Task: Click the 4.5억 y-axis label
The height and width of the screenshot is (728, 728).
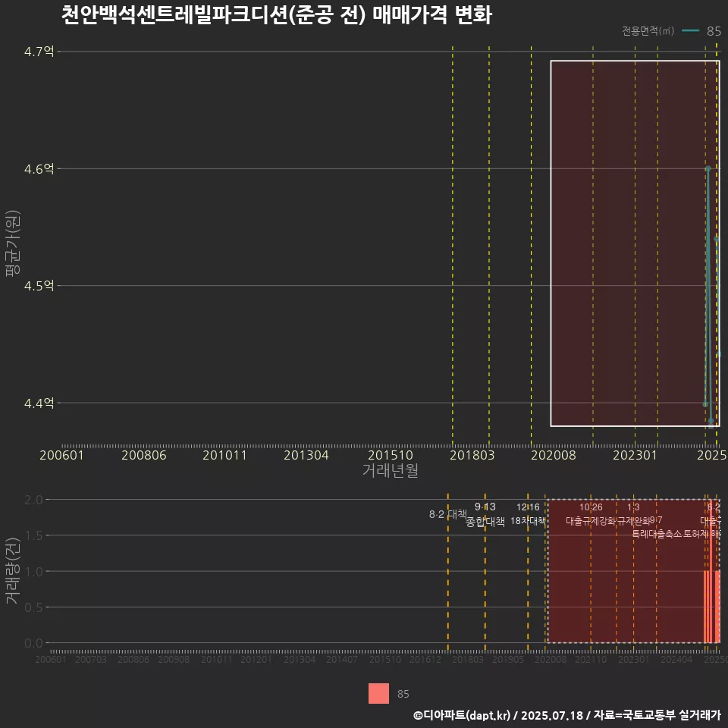Action: point(39,286)
